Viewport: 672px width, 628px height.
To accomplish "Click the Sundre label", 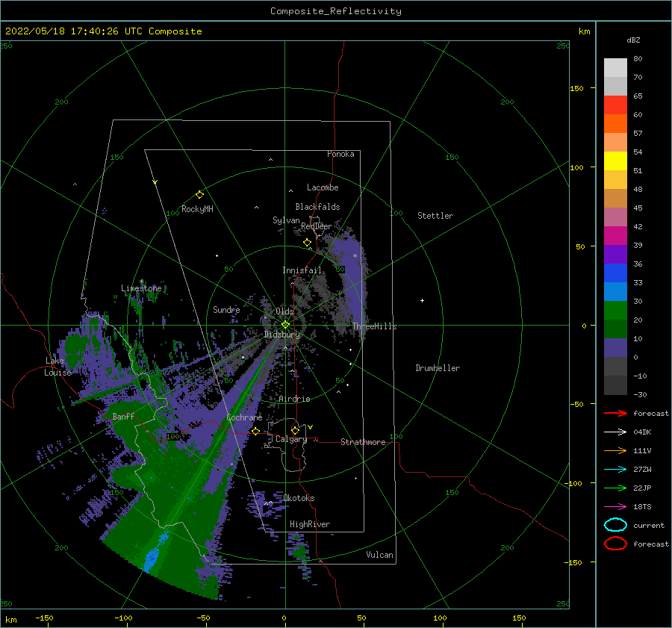I will 226,310.
